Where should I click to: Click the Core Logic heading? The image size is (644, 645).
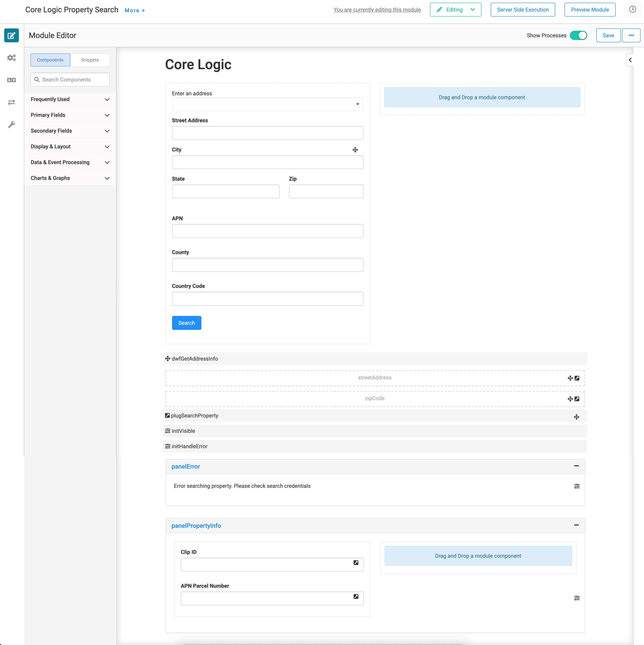click(x=198, y=64)
